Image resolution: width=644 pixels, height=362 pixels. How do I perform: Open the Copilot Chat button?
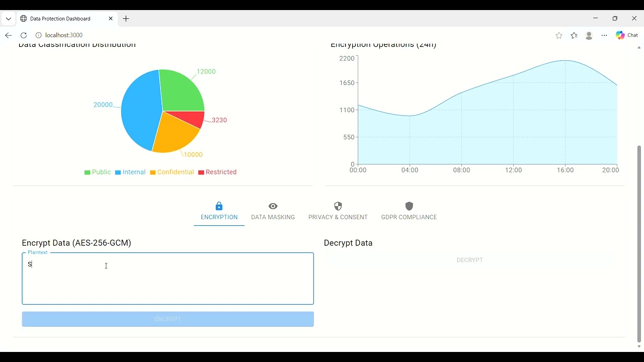(627, 35)
